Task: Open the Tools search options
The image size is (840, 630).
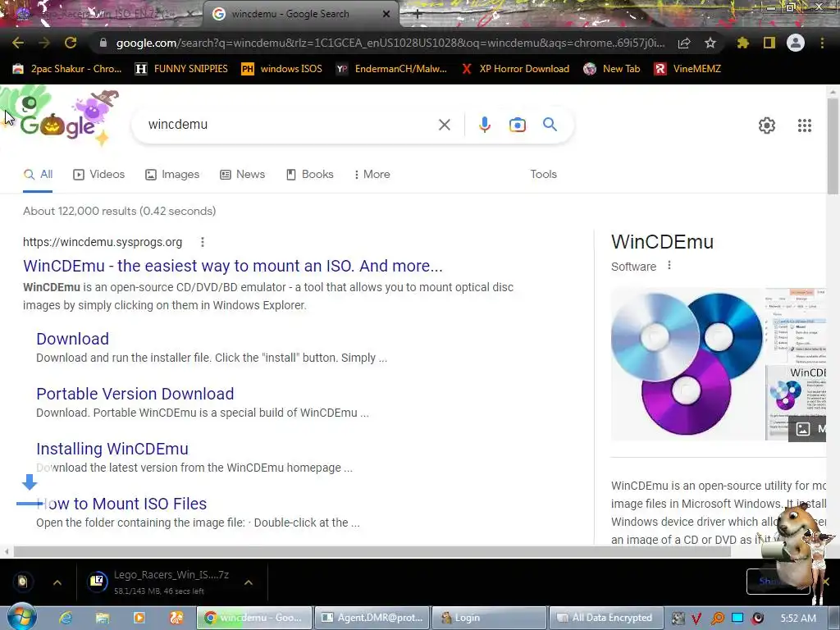Action: click(543, 174)
